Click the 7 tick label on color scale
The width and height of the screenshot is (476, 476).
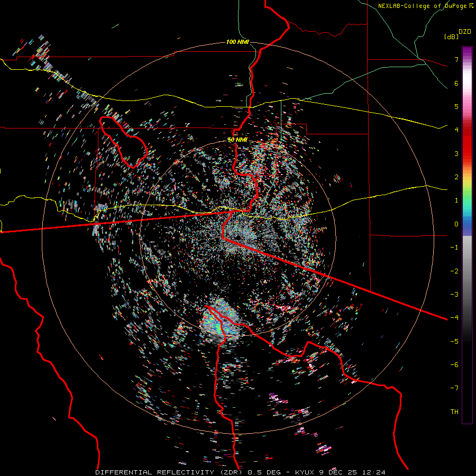coord(456,59)
